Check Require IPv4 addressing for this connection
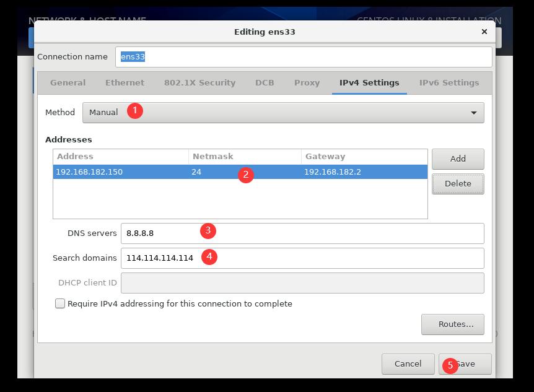The width and height of the screenshot is (534, 392). click(x=60, y=303)
